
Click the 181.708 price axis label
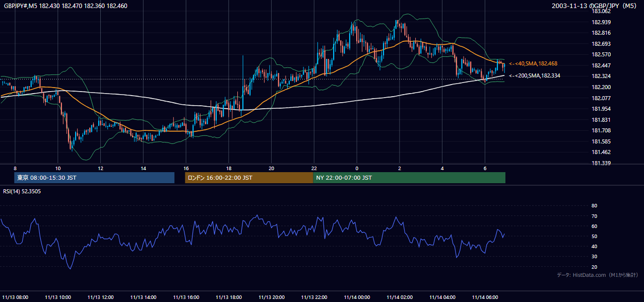(601, 130)
